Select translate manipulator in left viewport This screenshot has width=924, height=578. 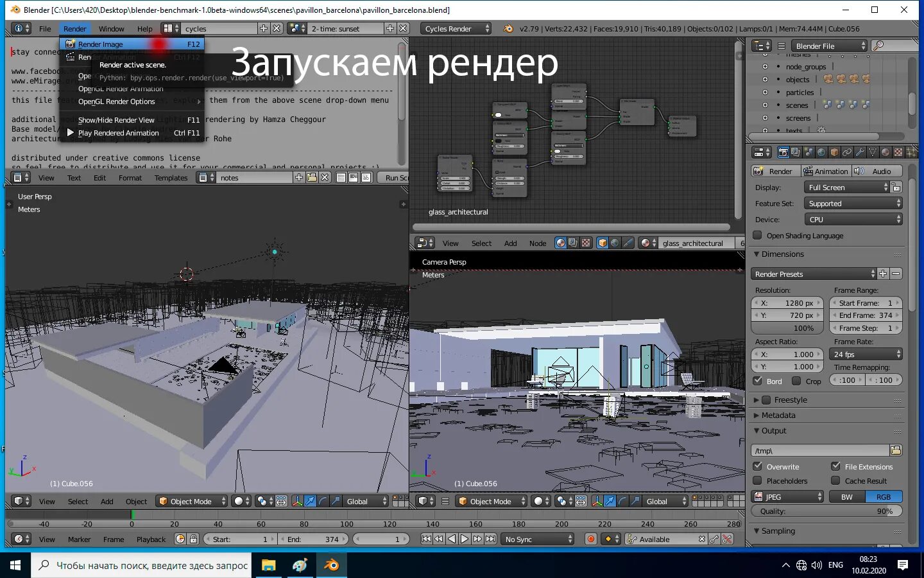point(311,501)
